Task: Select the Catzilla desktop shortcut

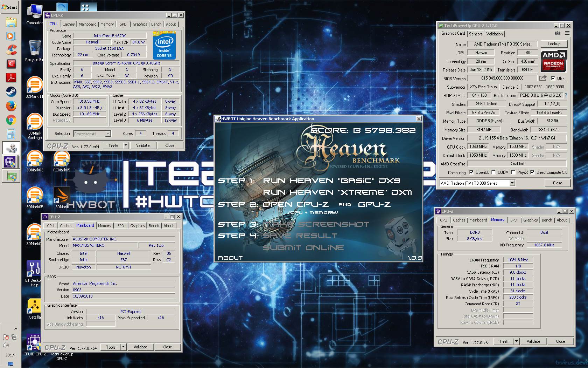Action: [x=34, y=308]
